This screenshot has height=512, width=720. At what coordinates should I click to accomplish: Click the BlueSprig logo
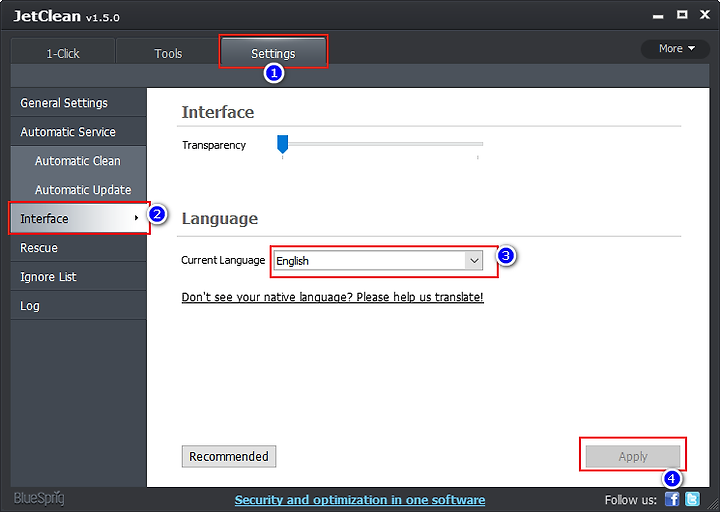point(39,499)
